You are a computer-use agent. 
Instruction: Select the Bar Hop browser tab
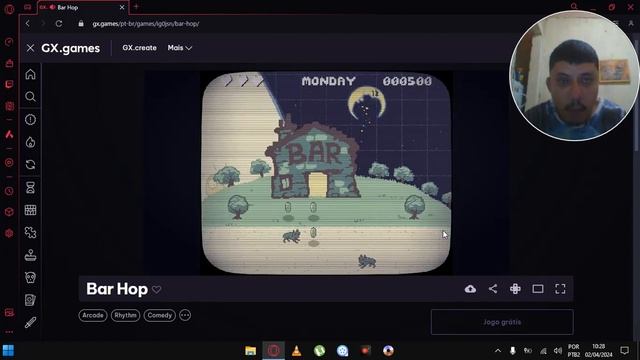click(x=82, y=7)
